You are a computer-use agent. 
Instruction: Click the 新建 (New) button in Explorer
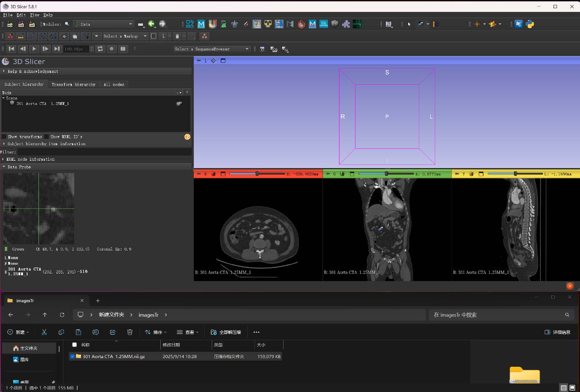18,332
